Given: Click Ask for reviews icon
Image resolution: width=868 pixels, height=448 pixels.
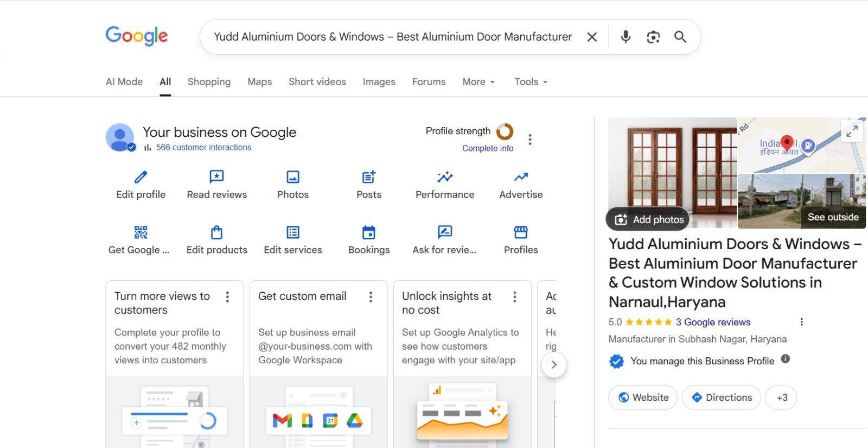Looking at the screenshot, I should pyautogui.click(x=445, y=232).
